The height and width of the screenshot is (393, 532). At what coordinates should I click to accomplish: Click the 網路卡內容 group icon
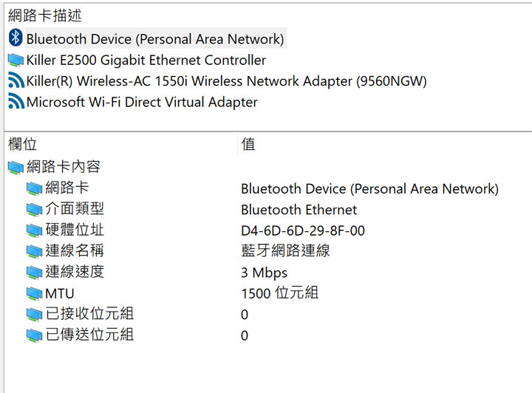pyautogui.click(x=16, y=168)
